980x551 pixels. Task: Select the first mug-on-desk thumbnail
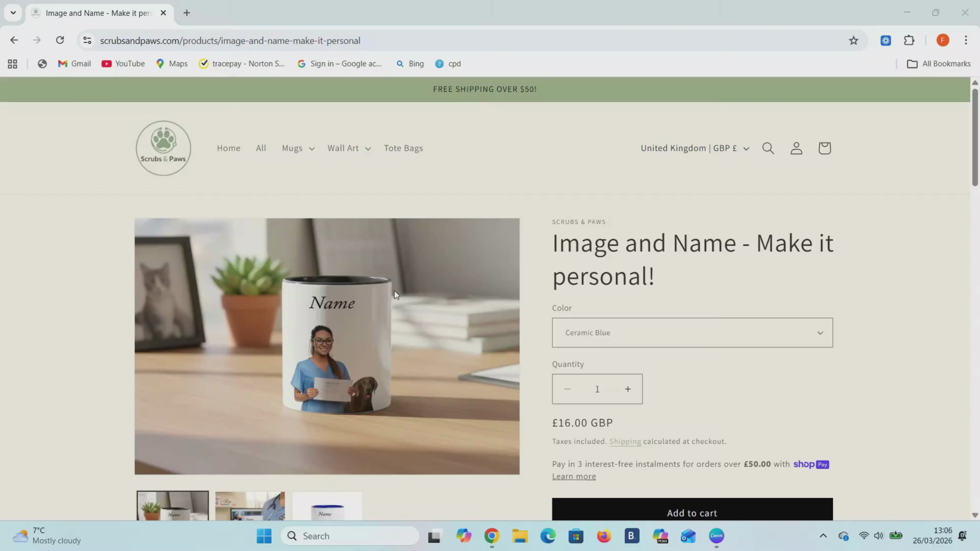point(173,506)
